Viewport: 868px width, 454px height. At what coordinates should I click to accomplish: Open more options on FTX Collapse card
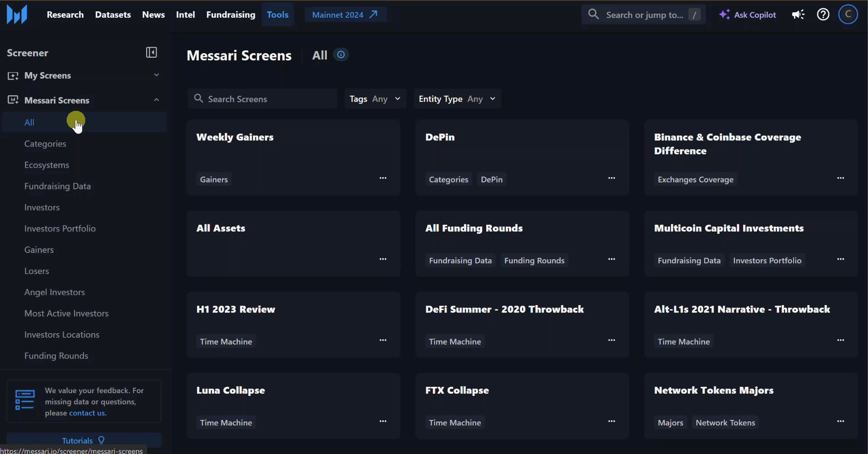click(612, 421)
